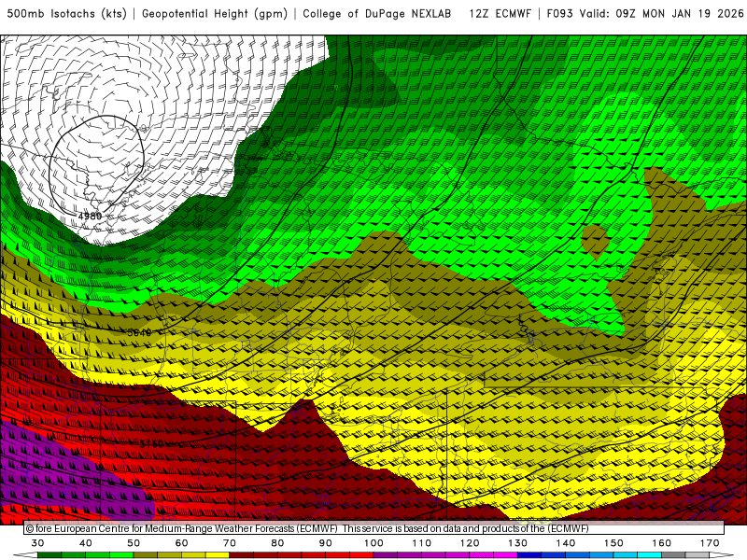Screen dimensions: 747x560
Task: Click the 4980 height contour label
Action: pos(90,216)
